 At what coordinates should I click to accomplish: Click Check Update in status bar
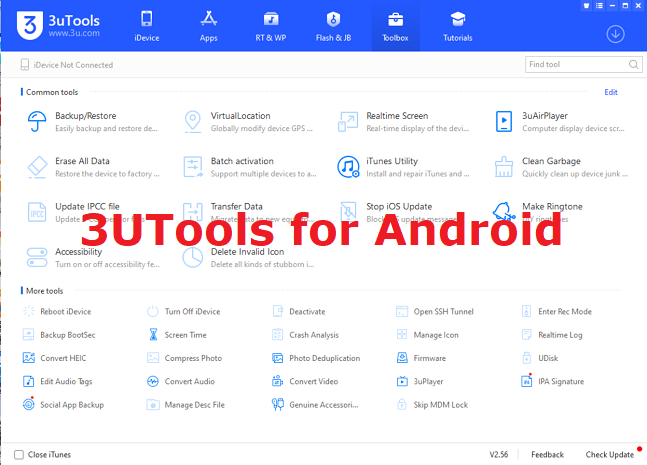pos(609,455)
